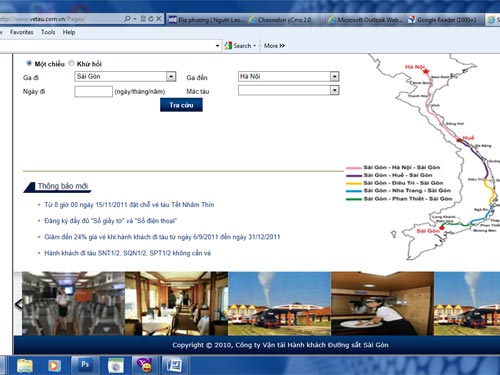The image size is (500, 375).
Task: Click the Thông báo mới heading
Action: coord(63,186)
